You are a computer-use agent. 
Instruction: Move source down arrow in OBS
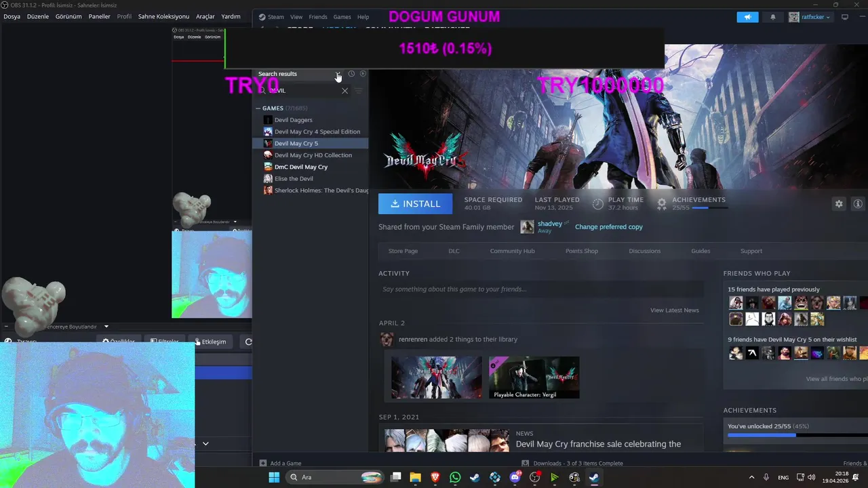205,444
